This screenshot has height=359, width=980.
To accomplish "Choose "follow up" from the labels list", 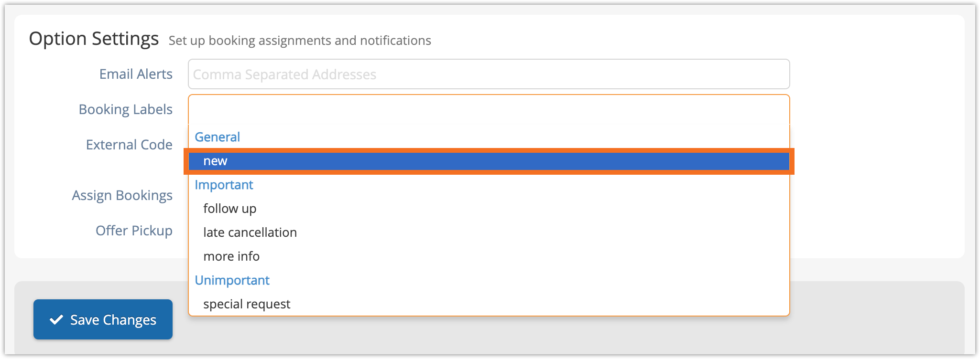I will (x=230, y=209).
